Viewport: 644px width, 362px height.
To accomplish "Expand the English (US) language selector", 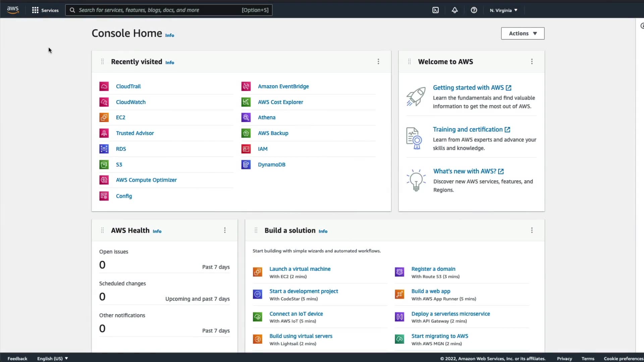I will tap(53, 358).
